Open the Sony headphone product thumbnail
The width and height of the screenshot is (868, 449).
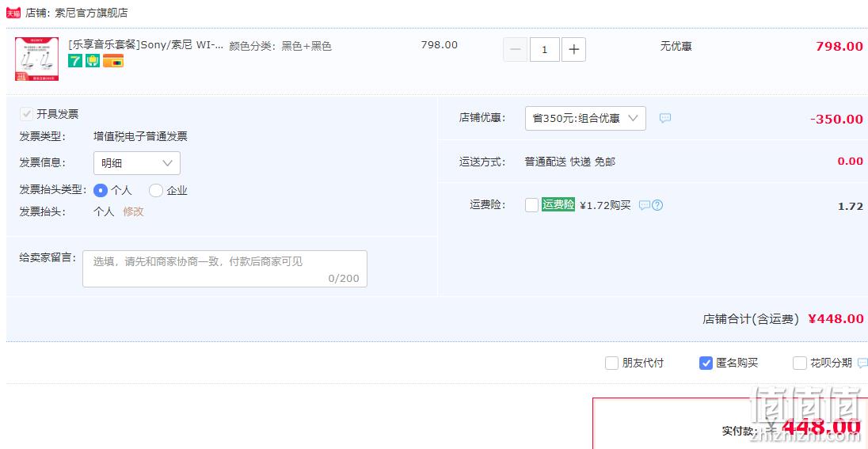(x=36, y=59)
